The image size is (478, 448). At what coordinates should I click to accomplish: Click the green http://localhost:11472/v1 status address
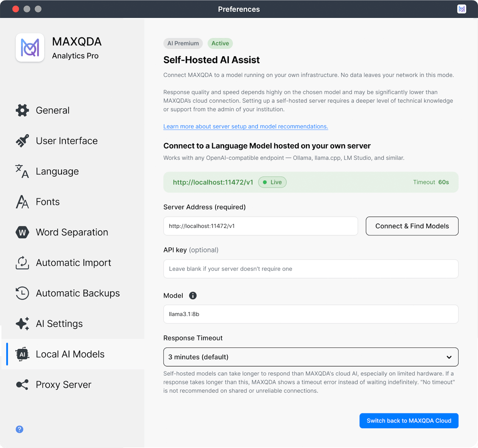point(213,182)
